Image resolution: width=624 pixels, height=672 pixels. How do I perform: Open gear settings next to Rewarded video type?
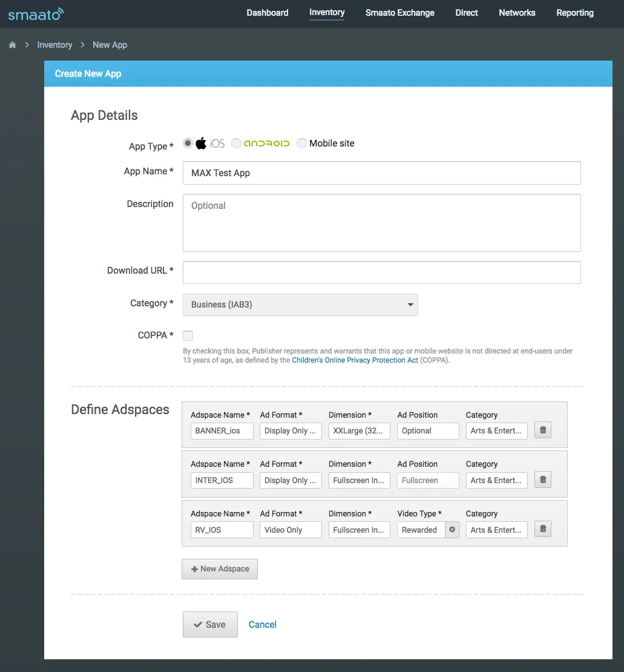(452, 529)
